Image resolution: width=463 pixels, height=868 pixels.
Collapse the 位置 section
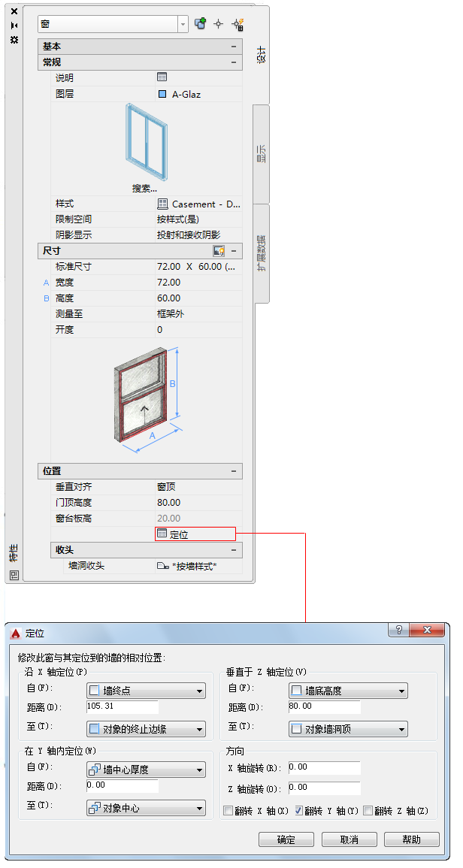point(234,472)
